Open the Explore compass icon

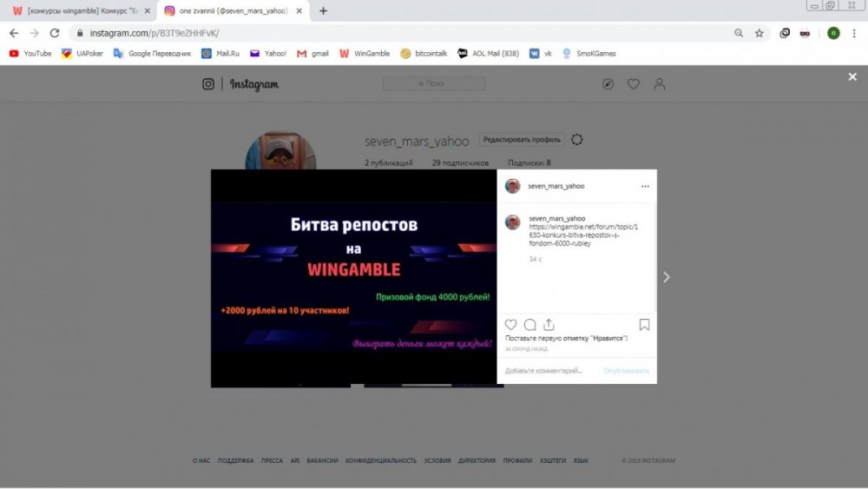(x=608, y=84)
